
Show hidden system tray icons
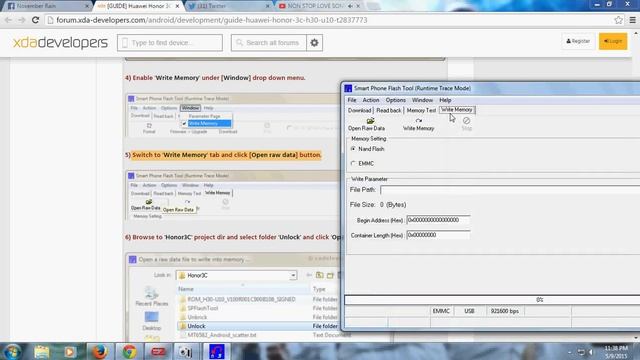click(x=569, y=352)
